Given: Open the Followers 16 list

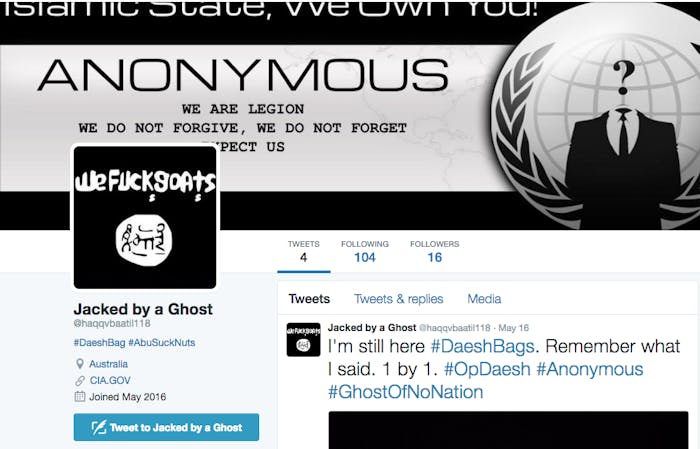Looking at the screenshot, I should 434,251.
